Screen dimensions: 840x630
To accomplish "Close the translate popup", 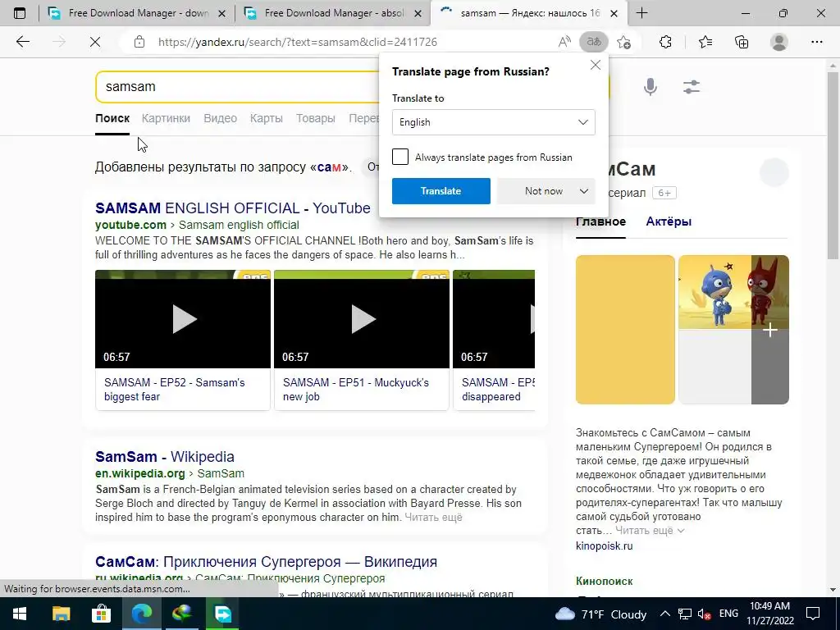I will 596,66.
